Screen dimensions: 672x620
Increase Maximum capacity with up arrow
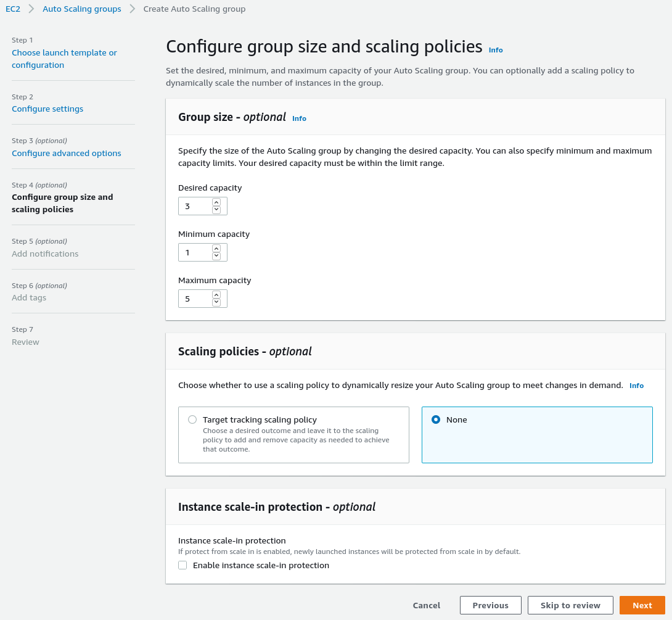pyautogui.click(x=216, y=295)
